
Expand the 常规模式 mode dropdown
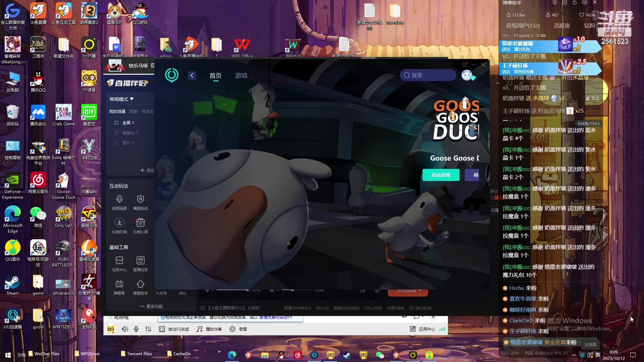pyautogui.click(x=121, y=99)
